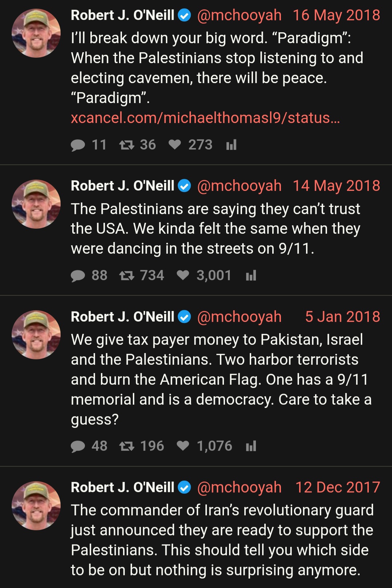
Task: Click @mchooyah handle on the first tweet
Action: click(x=240, y=15)
